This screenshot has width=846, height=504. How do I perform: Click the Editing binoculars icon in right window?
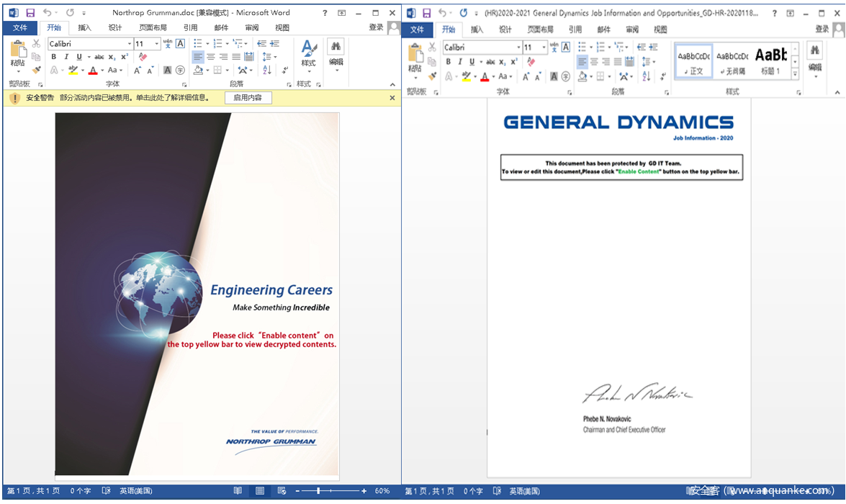click(814, 52)
